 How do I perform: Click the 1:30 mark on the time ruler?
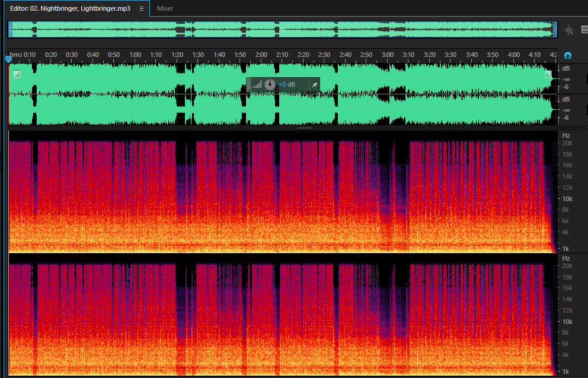[x=198, y=55]
